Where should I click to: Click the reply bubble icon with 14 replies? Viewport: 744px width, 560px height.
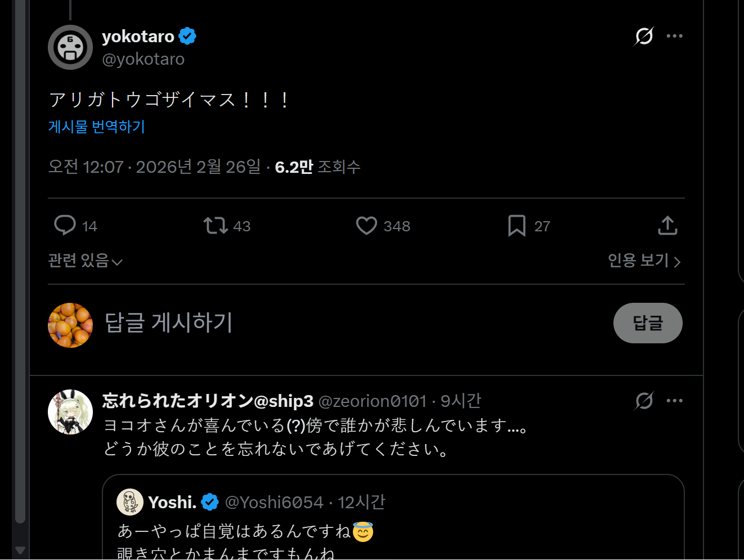pos(65,226)
